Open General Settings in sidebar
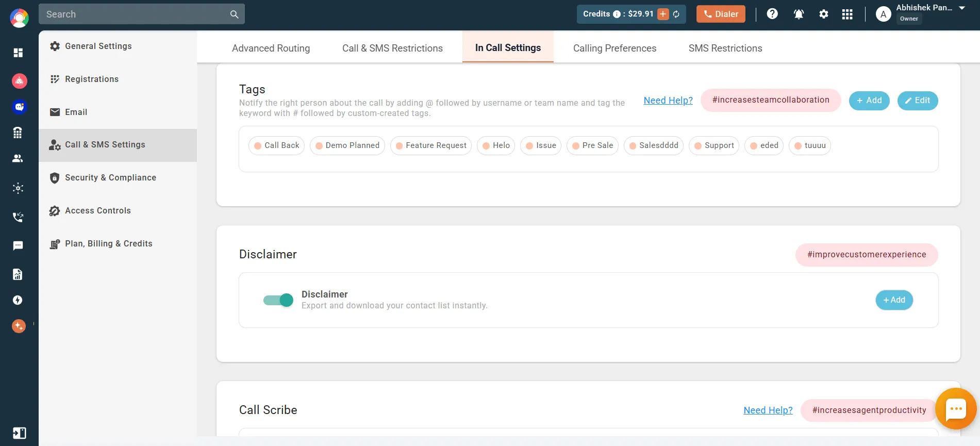 [x=118, y=46]
